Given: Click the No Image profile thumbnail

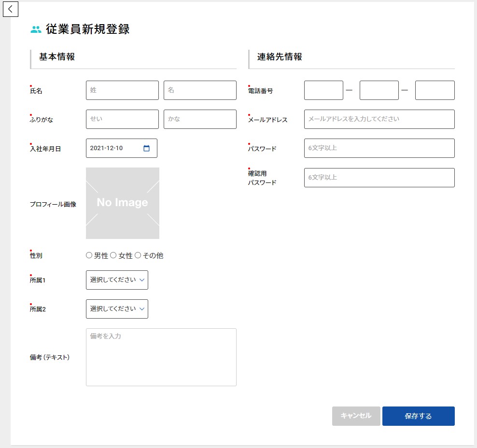Looking at the screenshot, I should tap(123, 203).
